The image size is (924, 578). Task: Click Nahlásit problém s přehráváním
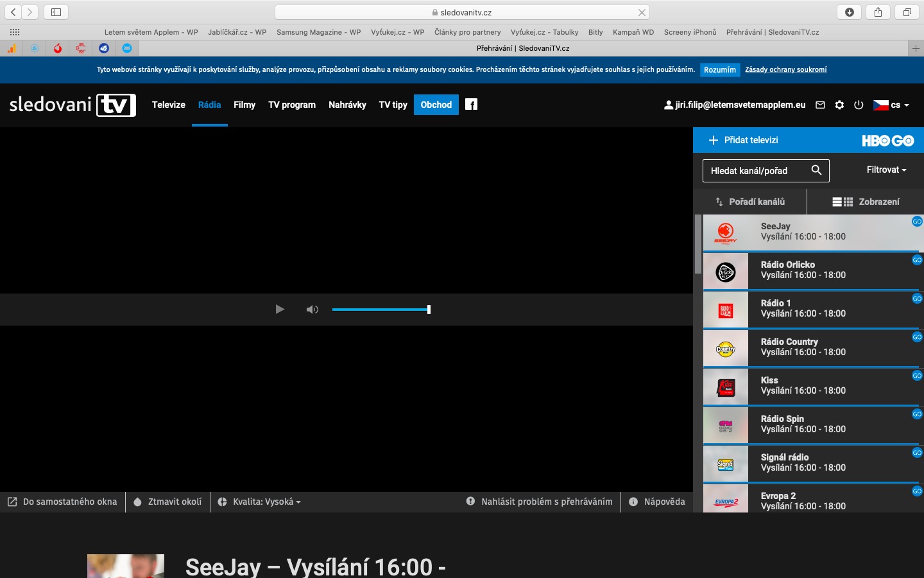tap(540, 502)
